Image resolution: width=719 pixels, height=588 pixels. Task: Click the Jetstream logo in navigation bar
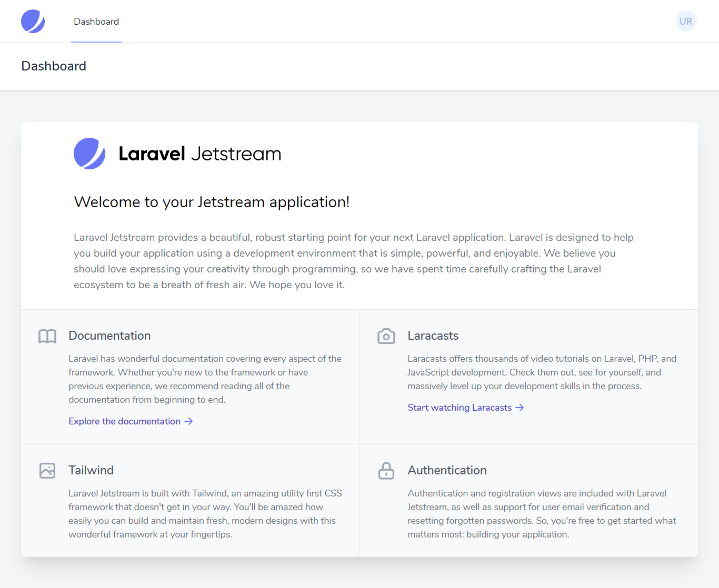coord(33,21)
